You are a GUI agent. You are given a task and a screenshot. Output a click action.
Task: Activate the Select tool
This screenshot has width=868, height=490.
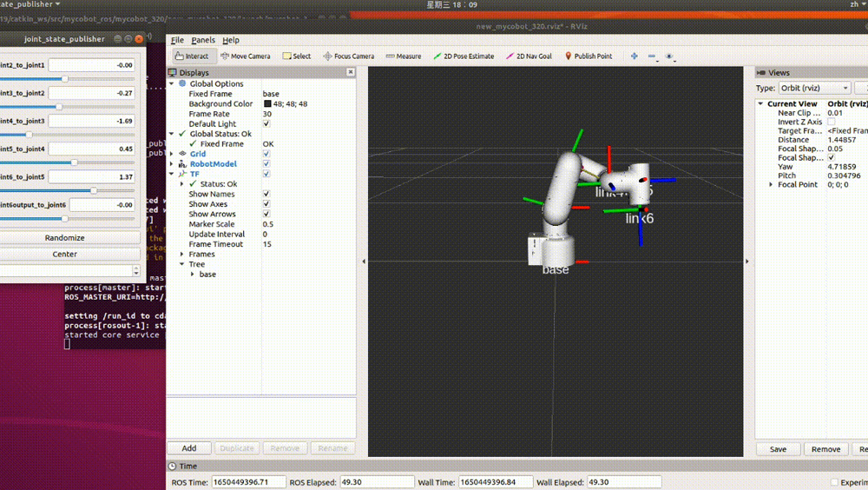click(297, 56)
